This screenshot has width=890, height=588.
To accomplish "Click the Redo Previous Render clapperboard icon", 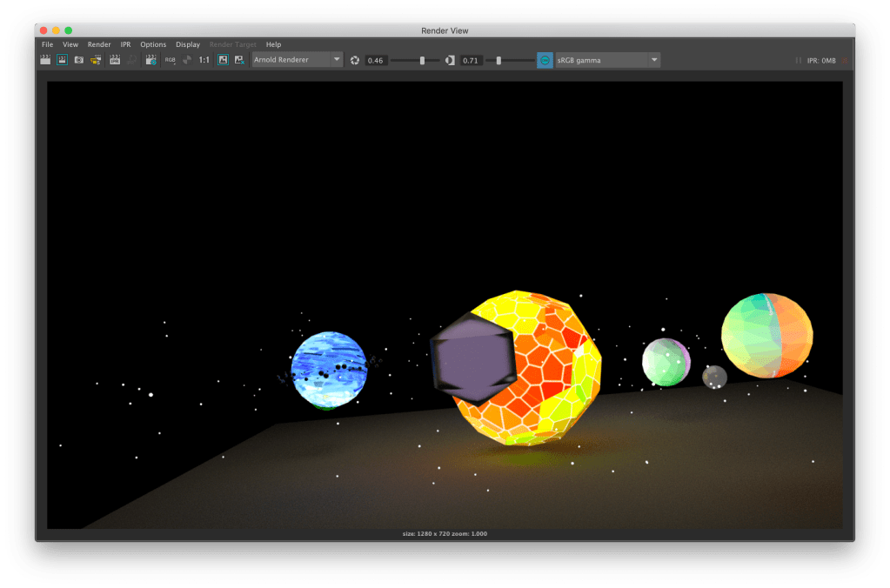I will (x=46, y=60).
